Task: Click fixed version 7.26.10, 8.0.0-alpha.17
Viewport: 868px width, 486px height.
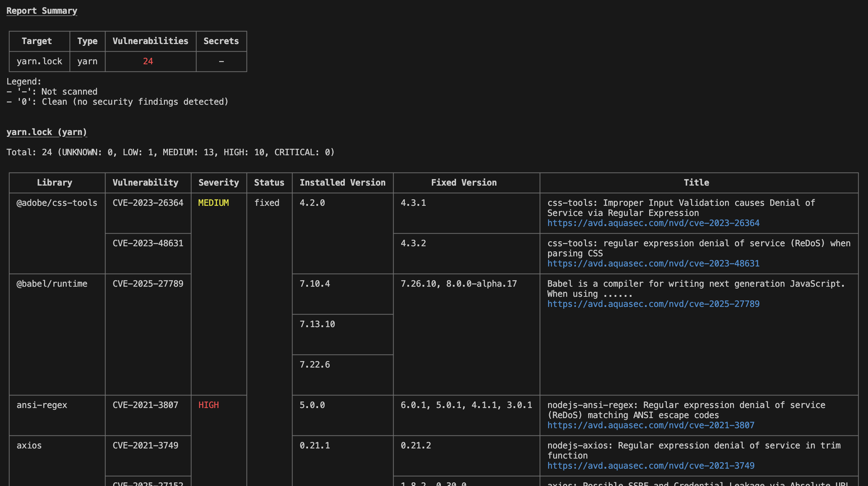Action: [x=459, y=284]
